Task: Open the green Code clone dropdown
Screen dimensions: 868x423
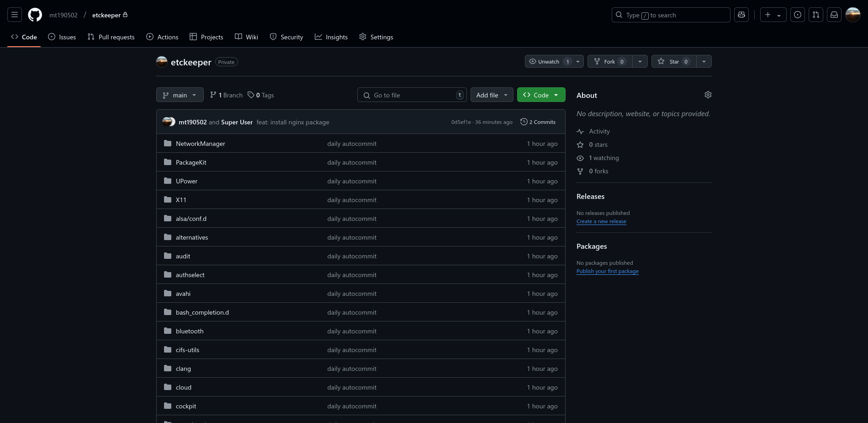Action: click(541, 95)
